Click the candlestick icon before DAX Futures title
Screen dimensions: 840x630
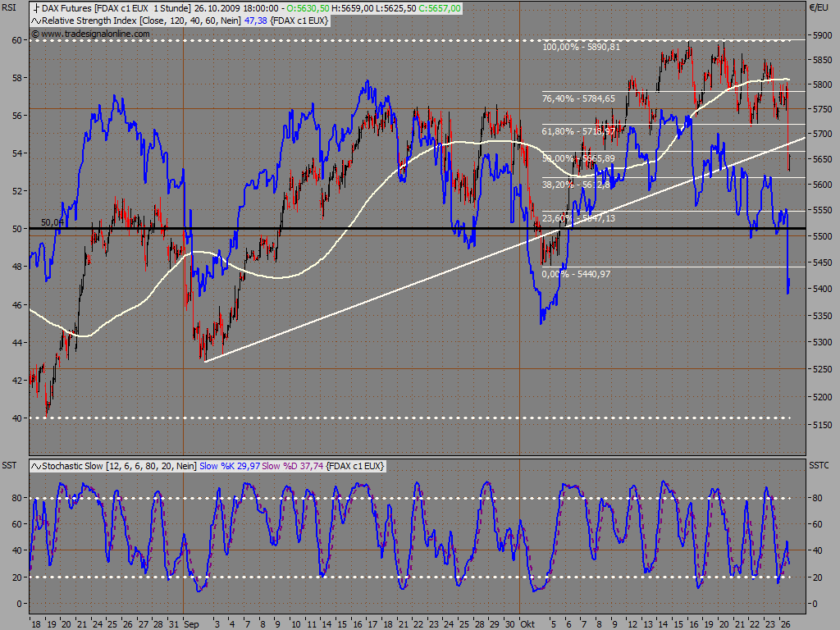[36, 8]
